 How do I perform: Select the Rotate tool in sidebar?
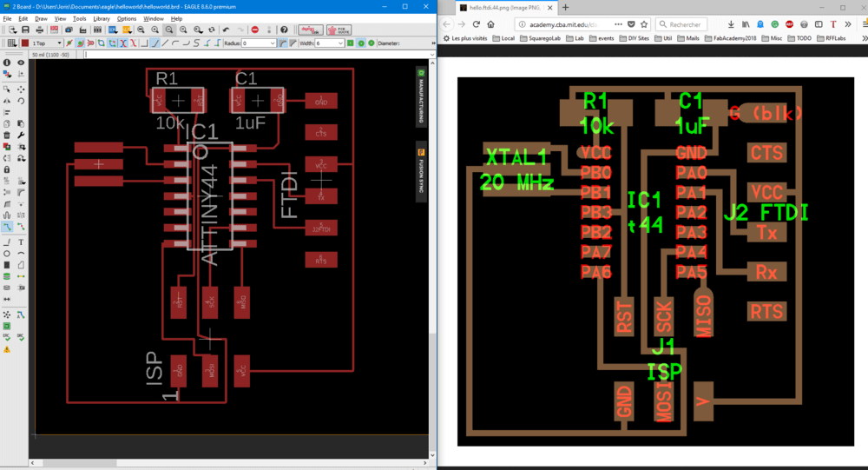[x=21, y=101]
